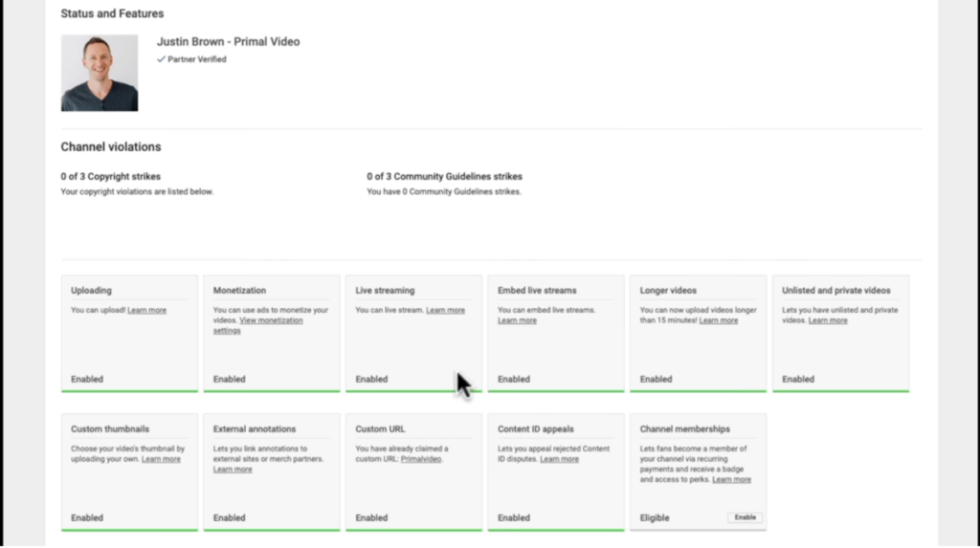This screenshot has width=980, height=548.
Task: Click Learn more in Live streaming card
Action: coord(445,311)
